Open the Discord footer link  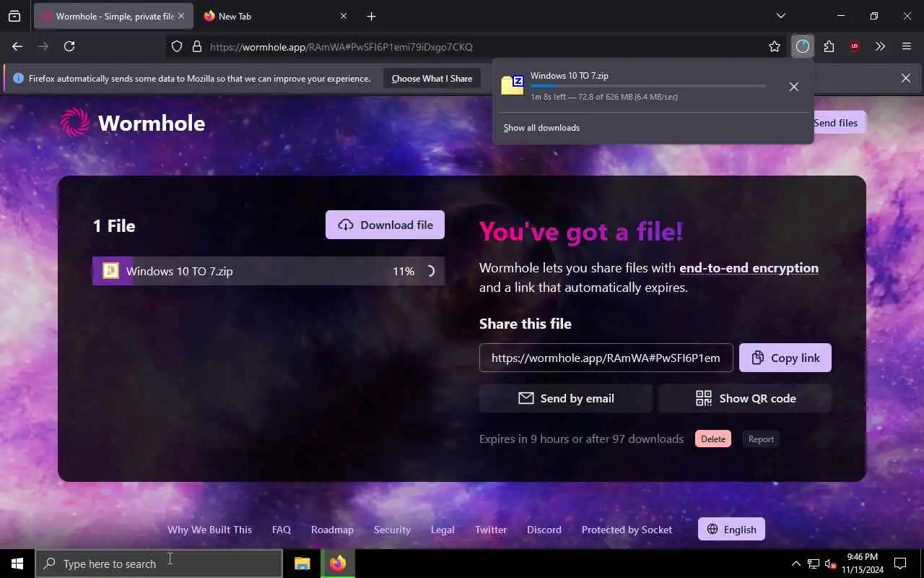coord(544,530)
